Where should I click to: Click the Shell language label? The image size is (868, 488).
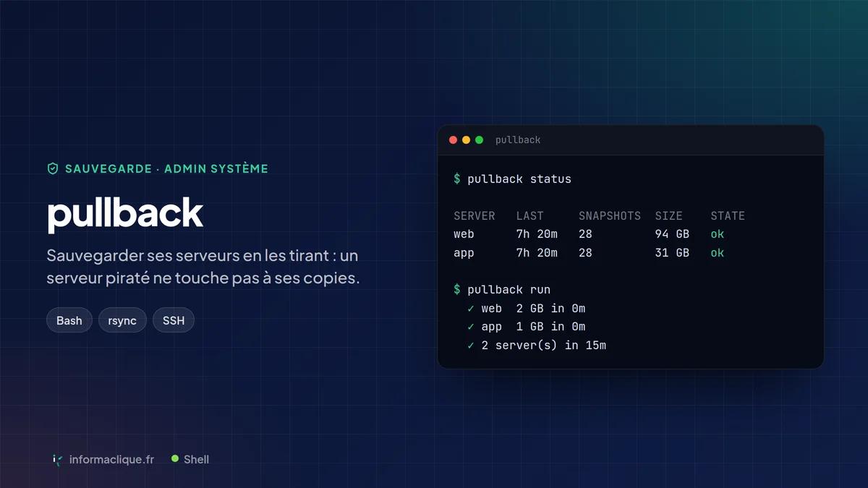tap(196, 459)
